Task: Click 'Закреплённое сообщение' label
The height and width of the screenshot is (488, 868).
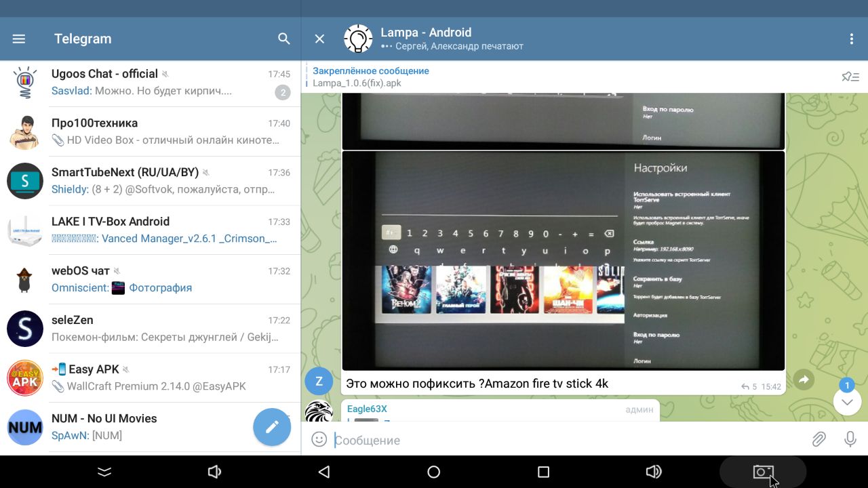Action: [371, 70]
